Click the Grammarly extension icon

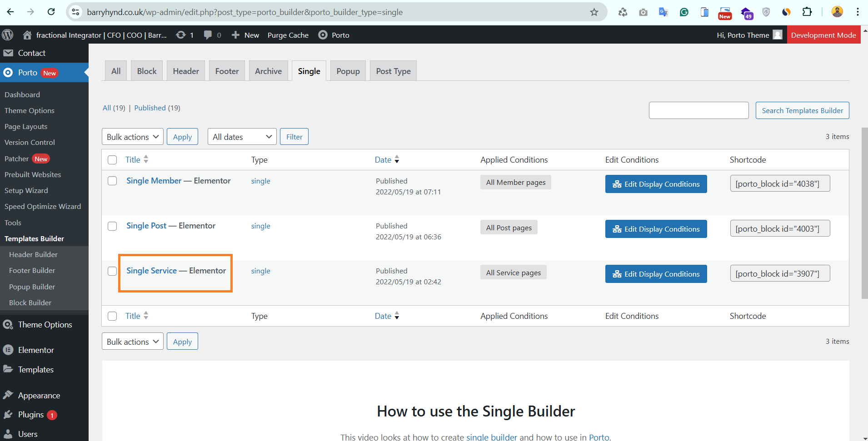(684, 12)
